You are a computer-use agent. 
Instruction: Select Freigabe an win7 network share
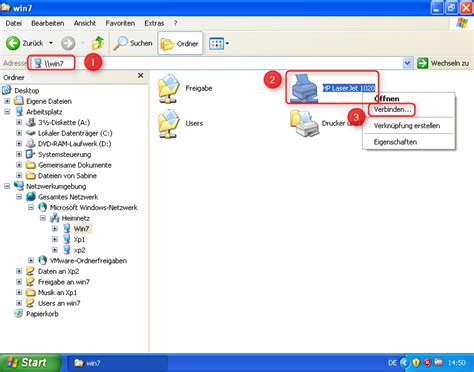pyautogui.click(x=64, y=282)
